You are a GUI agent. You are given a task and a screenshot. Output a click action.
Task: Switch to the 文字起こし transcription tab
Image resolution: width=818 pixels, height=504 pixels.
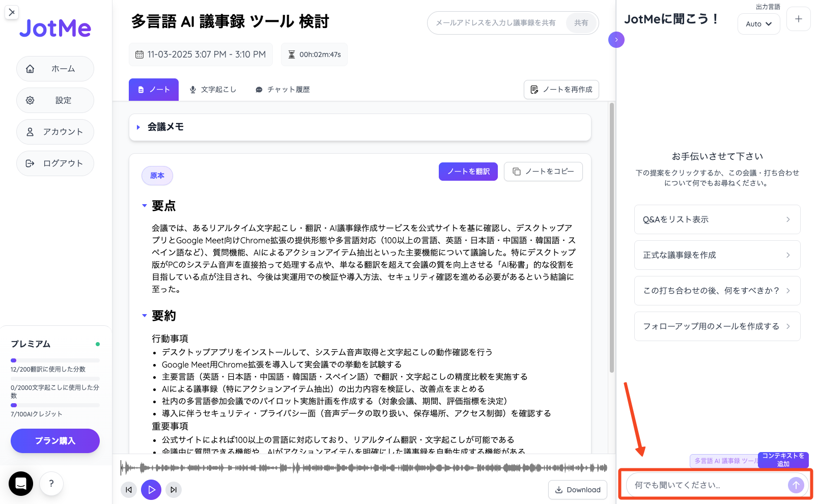coord(213,90)
